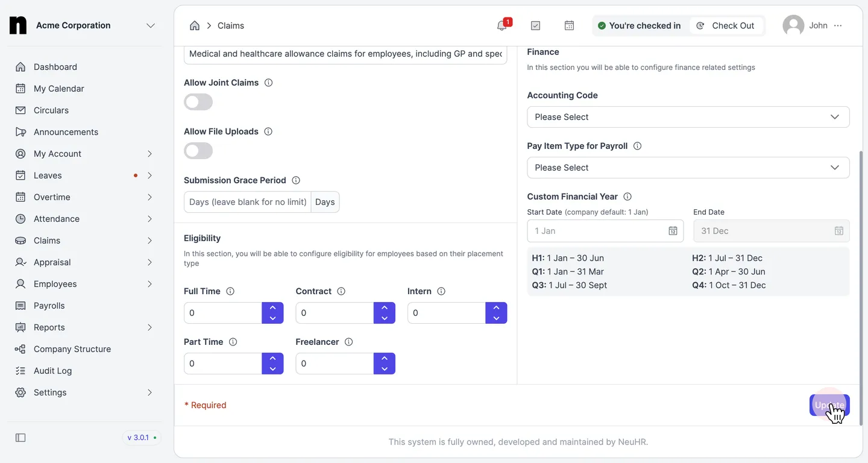
Task: Click the Update button
Action: pos(829,405)
